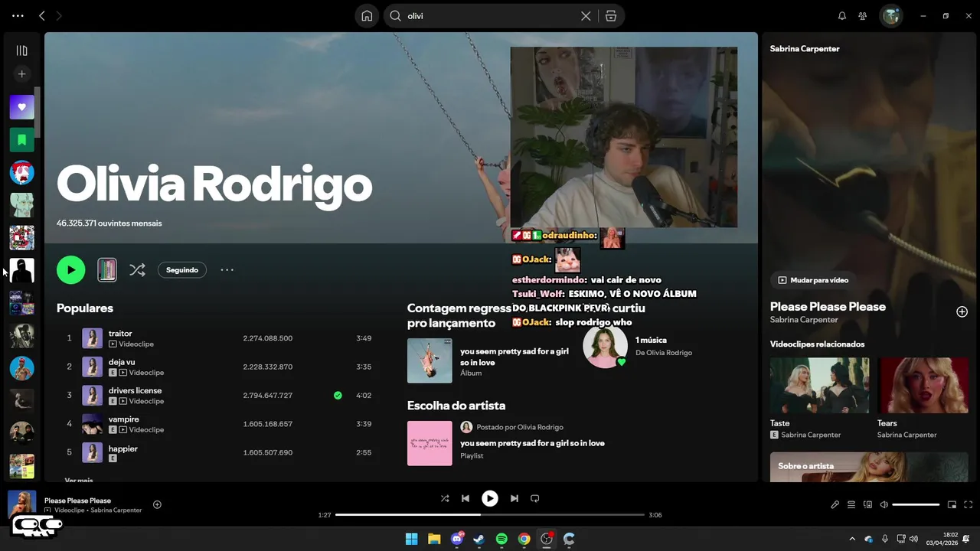Open File Explorer in taskbar
Screen dimensions: 980x551
(434, 539)
